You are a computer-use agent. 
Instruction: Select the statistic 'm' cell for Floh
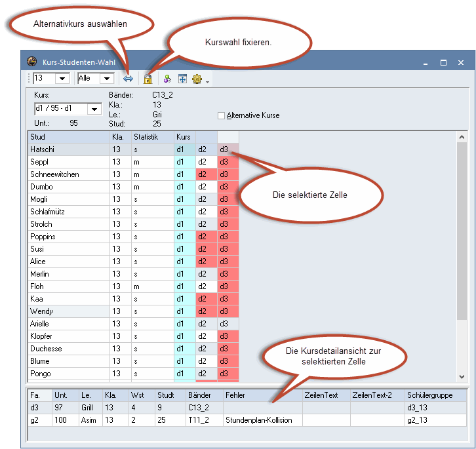point(153,286)
